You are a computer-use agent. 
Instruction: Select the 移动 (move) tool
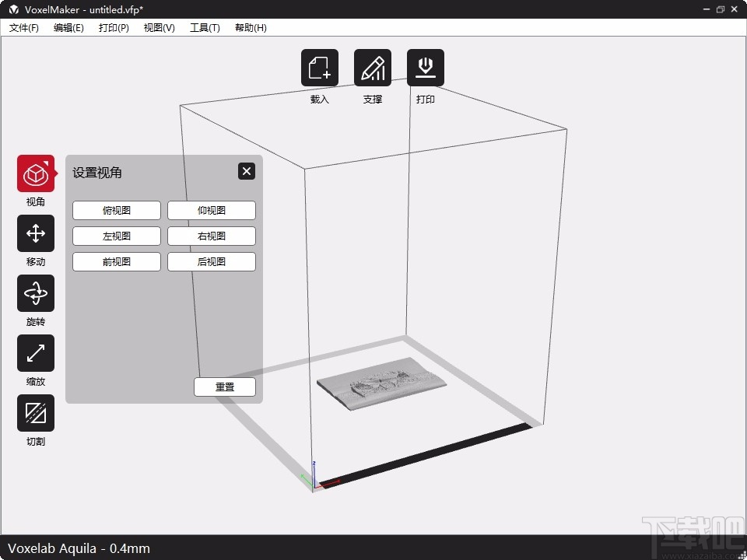pyautogui.click(x=35, y=233)
